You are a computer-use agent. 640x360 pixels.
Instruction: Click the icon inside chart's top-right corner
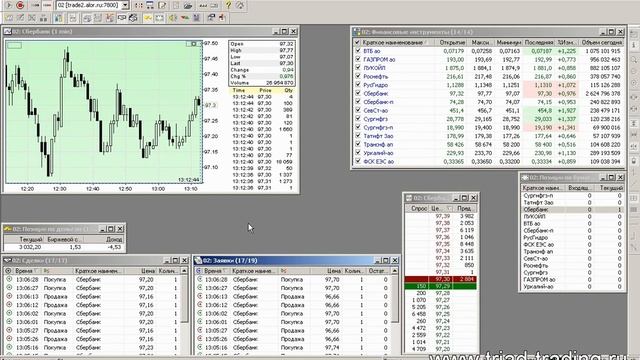(x=193, y=44)
